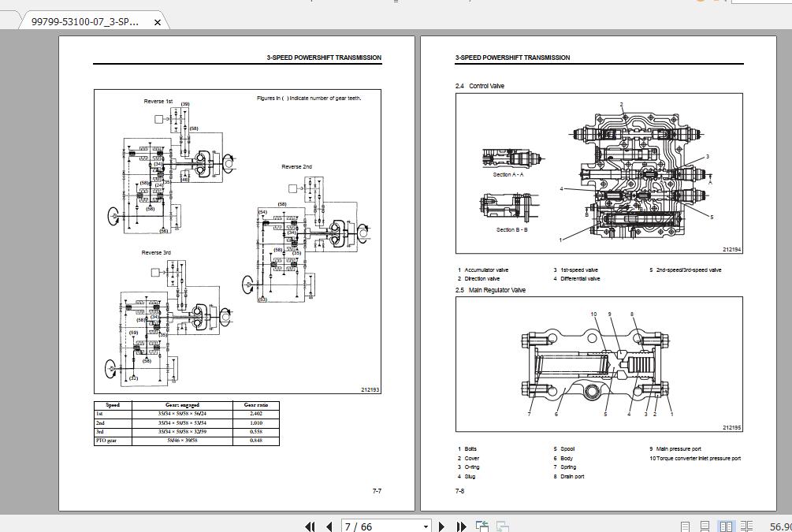
Task: Close the 99799-53100-07 document tab
Action: [158, 23]
